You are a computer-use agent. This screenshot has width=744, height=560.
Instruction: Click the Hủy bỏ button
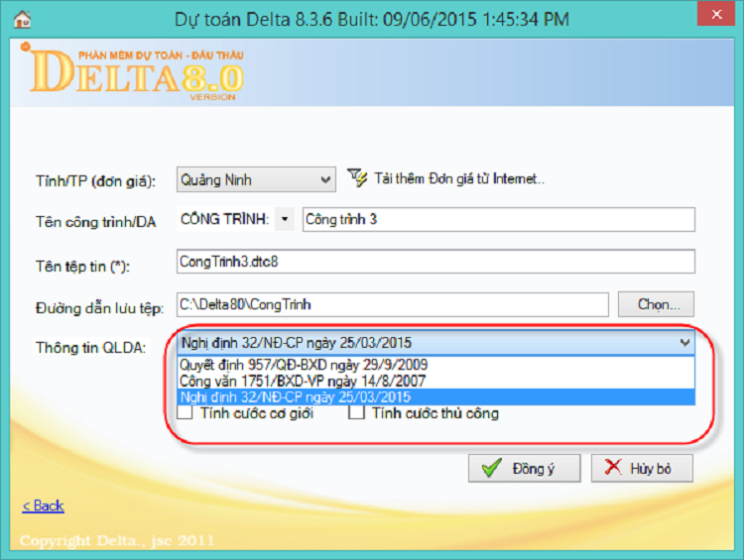(x=642, y=469)
